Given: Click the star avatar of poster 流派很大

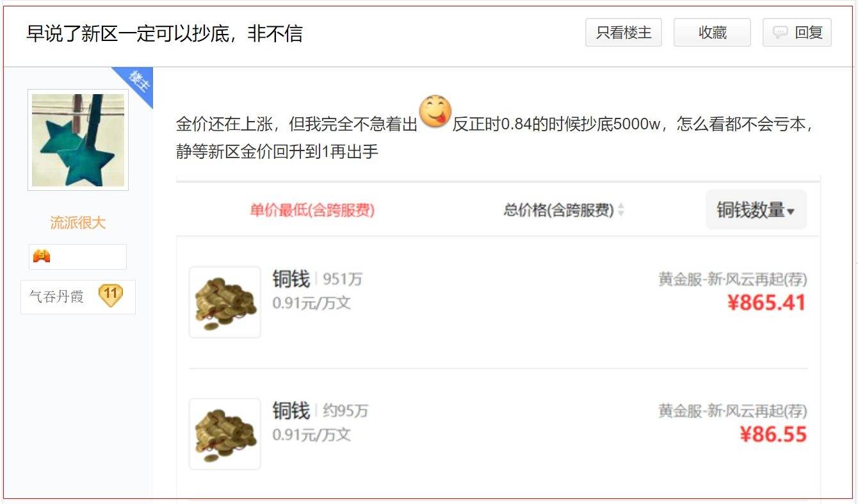Looking at the screenshot, I should click(78, 140).
